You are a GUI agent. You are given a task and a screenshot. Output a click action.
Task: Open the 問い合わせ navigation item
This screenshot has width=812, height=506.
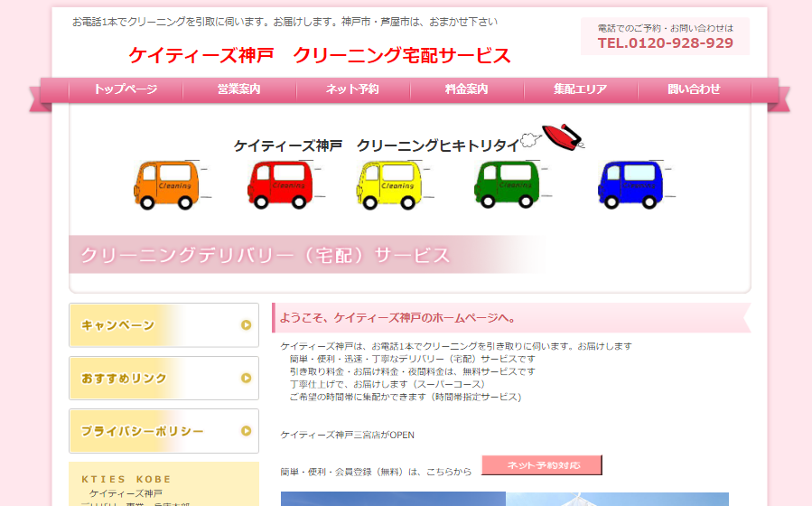695,89
